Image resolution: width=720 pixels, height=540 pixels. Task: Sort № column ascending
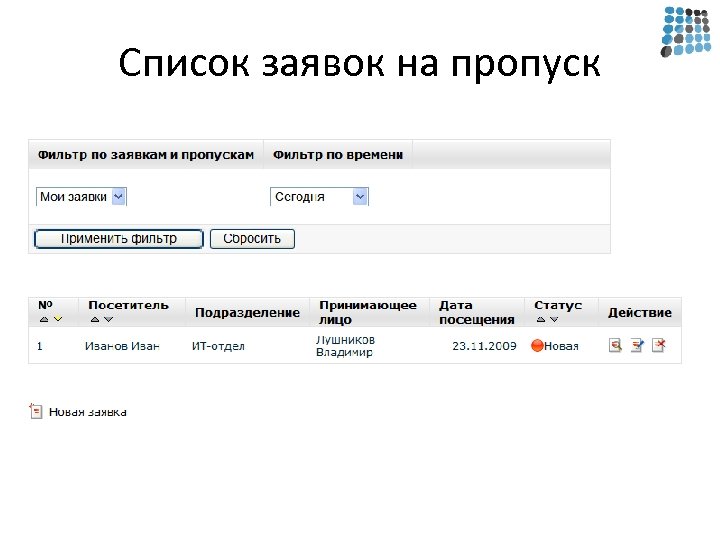click(44, 319)
